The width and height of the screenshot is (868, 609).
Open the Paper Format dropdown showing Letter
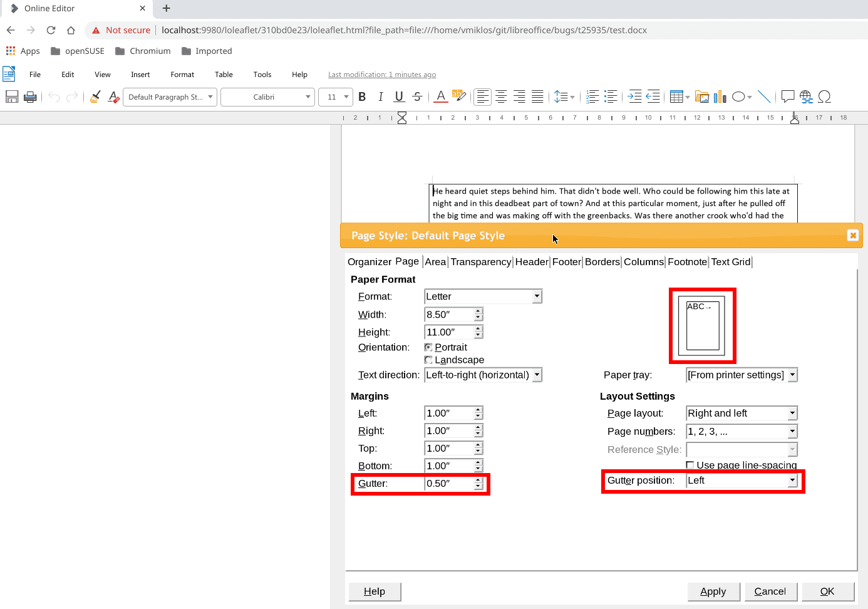537,296
